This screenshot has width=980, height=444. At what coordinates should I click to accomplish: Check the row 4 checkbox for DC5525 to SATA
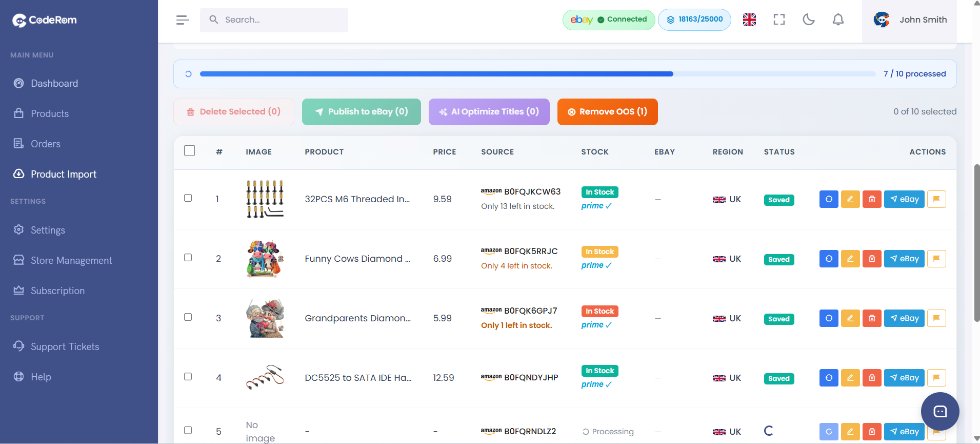pos(188,377)
